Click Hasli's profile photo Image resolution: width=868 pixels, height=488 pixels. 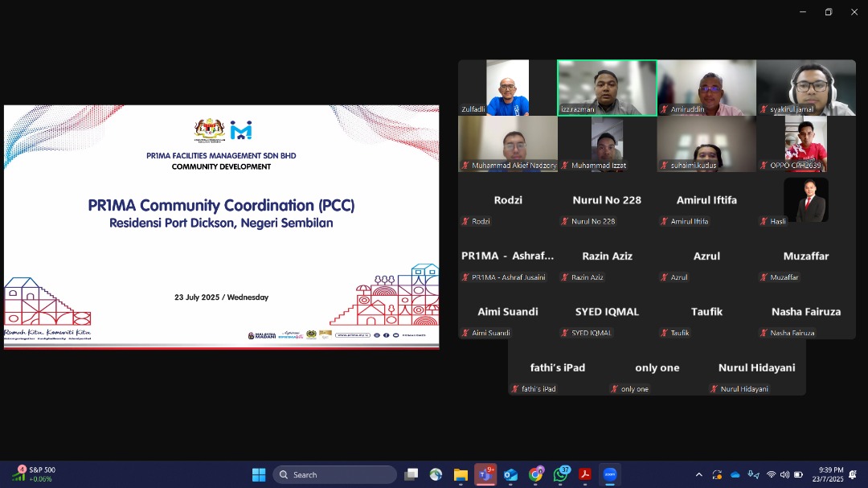coord(806,200)
